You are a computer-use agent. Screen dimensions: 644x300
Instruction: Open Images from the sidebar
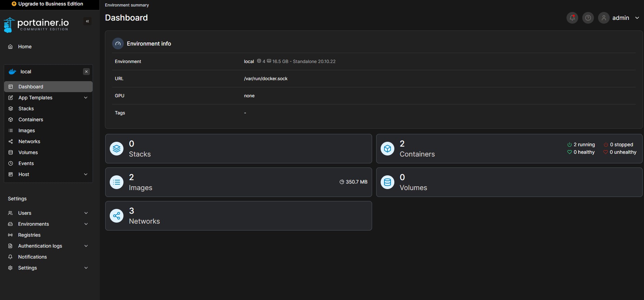[x=48, y=130]
